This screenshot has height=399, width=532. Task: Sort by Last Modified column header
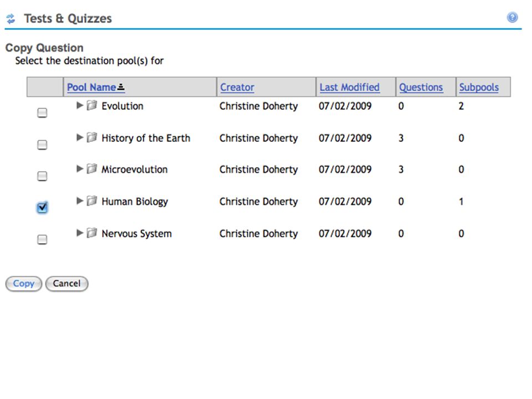(350, 87)
